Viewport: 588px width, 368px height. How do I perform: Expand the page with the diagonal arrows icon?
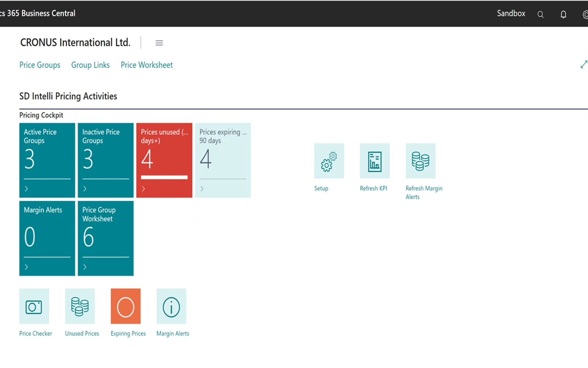coord(584,64)
